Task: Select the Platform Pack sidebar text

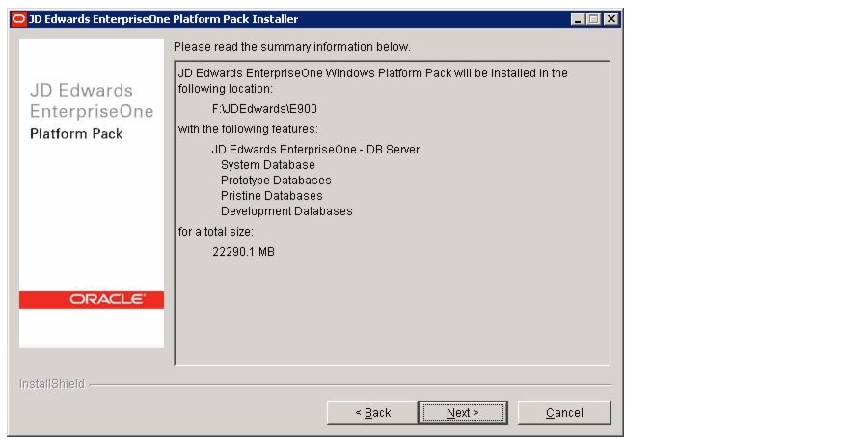Action: (x=76, y=134)
